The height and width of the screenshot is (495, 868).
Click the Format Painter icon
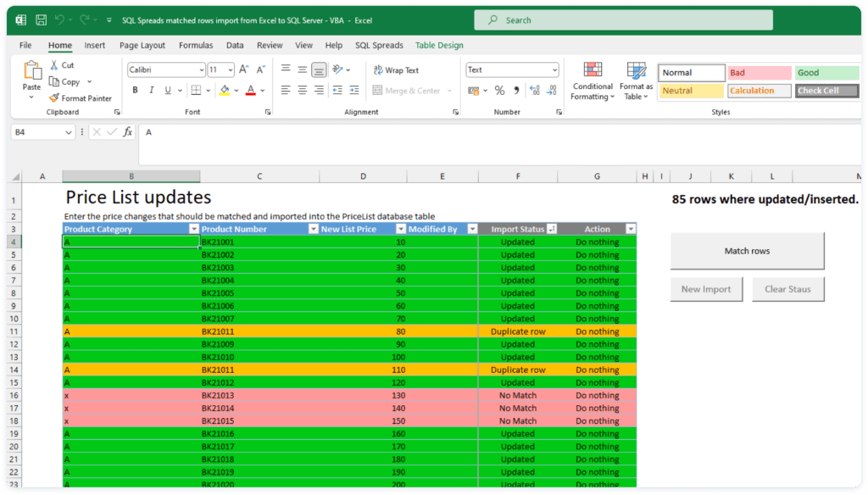(54, 98)
